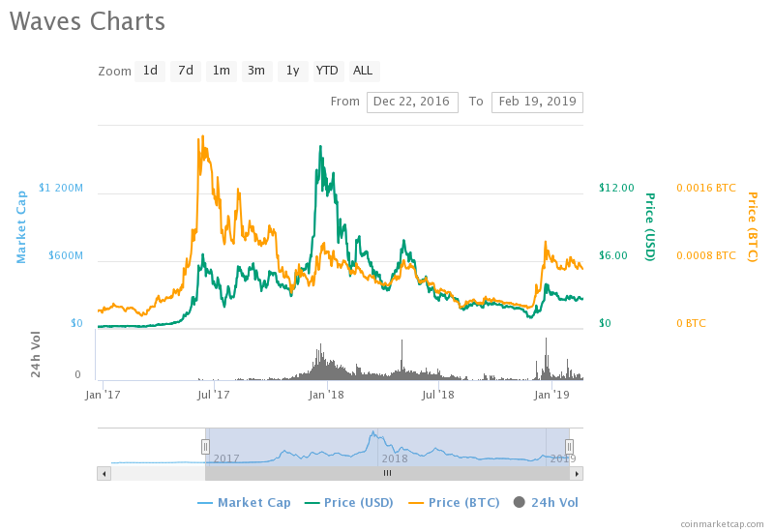The width and height of the screenshot is (774, 532).
Task: Grab the right navigator range handle
Action: point(569,447)
